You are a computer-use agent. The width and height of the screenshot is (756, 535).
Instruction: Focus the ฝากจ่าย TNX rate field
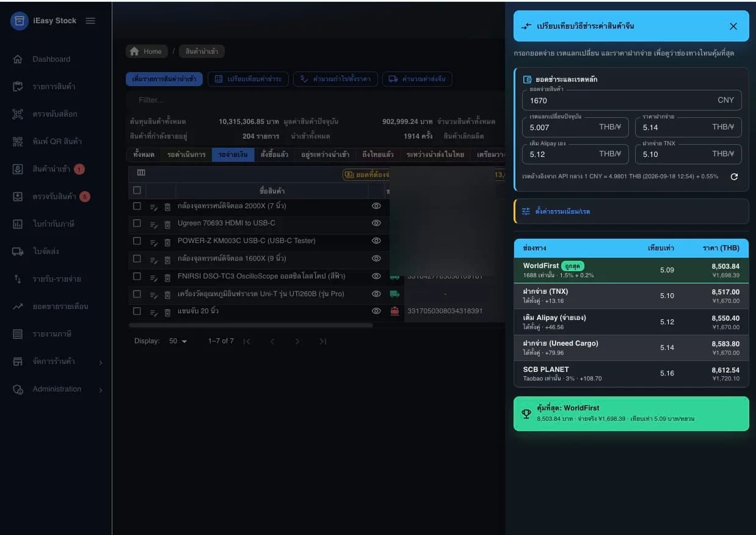click(688, 155)
